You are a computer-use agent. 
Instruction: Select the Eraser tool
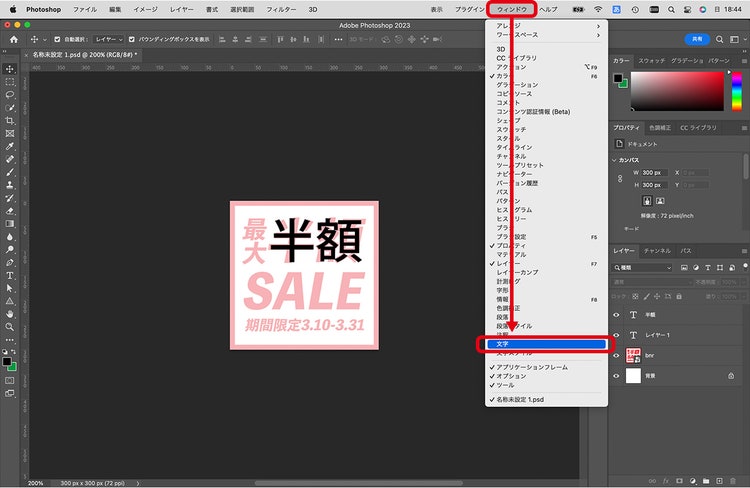(x=10, y=211)
